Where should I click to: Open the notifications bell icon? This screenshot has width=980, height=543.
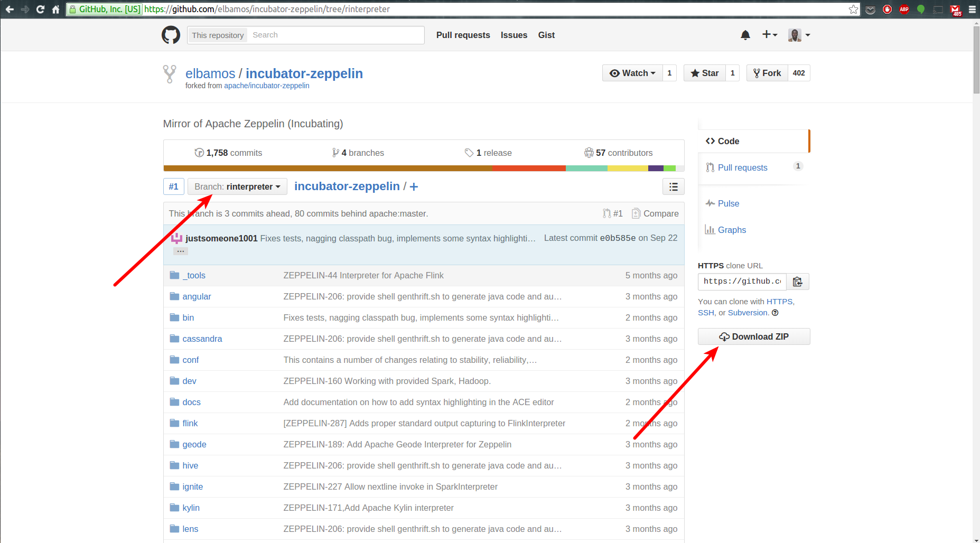pyautogui.click(x=745, y=35)
